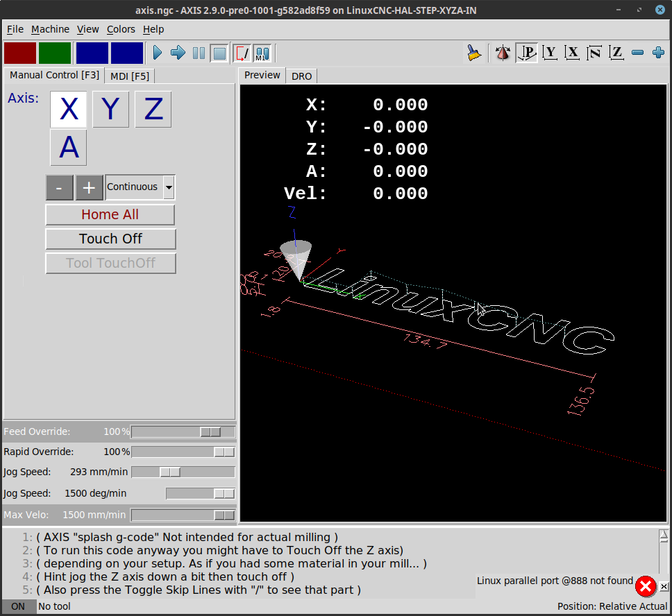Viewport: 672px width, 616px height.
Task: Open the Machine menu
Action: 50,29
